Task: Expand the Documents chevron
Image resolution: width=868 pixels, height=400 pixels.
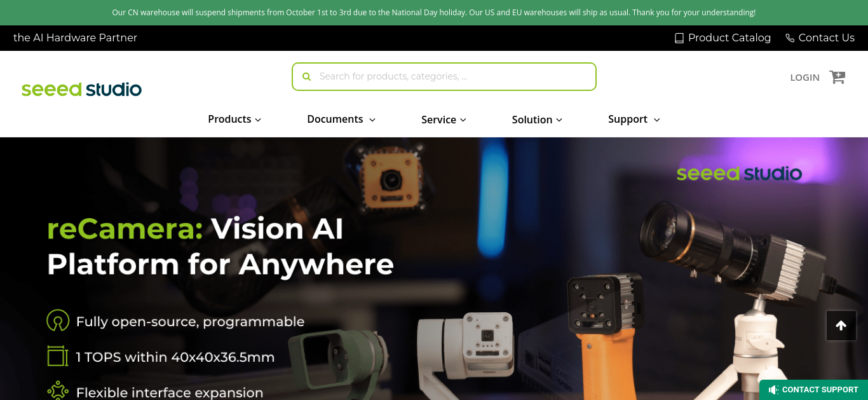Action: coord(372,120)
